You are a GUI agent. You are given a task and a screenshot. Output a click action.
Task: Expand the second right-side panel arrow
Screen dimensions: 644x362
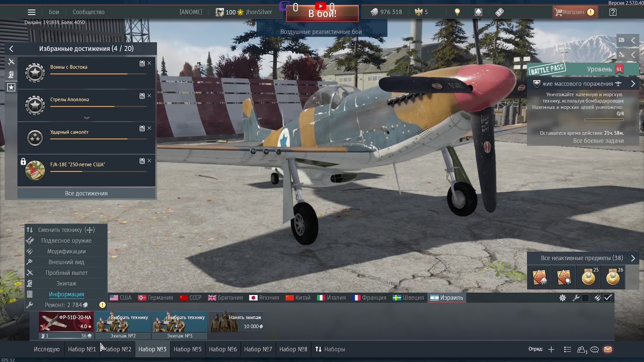[633, 55]
